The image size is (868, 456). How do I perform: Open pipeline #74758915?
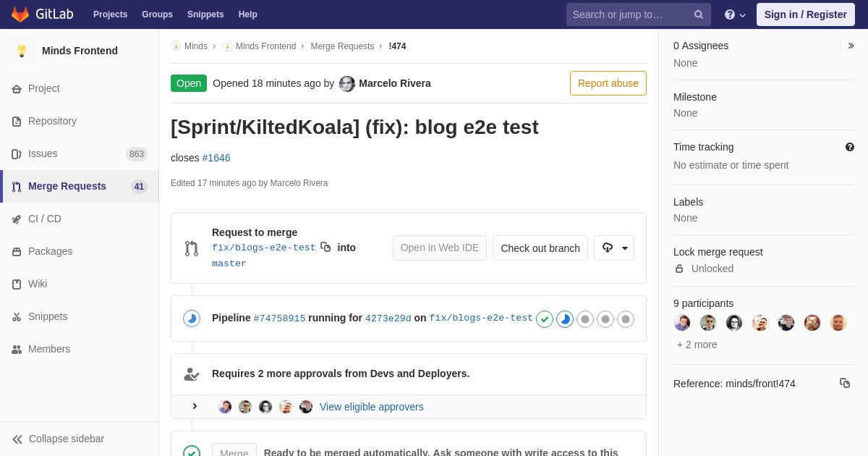pyautogui.click(x=279, y=318)
